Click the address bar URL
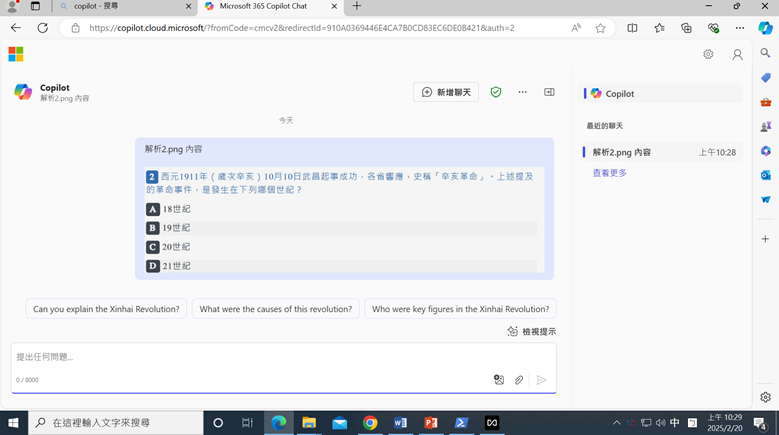The height and width of the screenshot is (435, 779). tap(302, 28)
